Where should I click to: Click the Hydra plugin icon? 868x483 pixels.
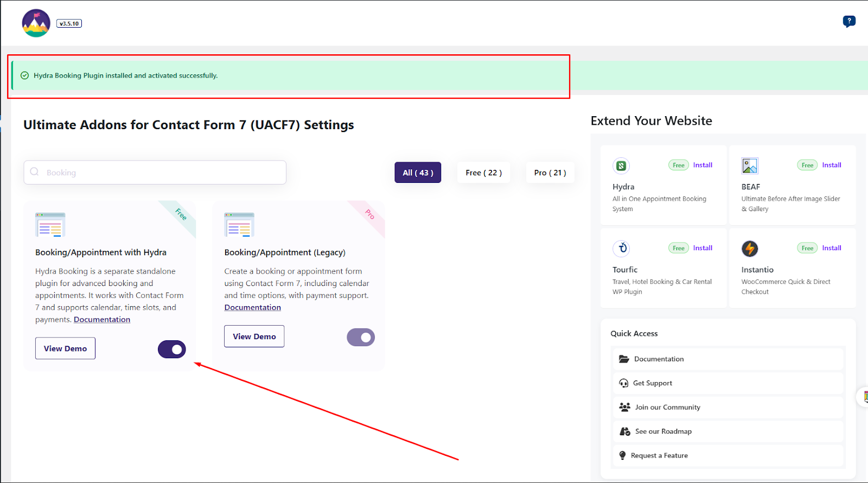click(x=621, y=166)
